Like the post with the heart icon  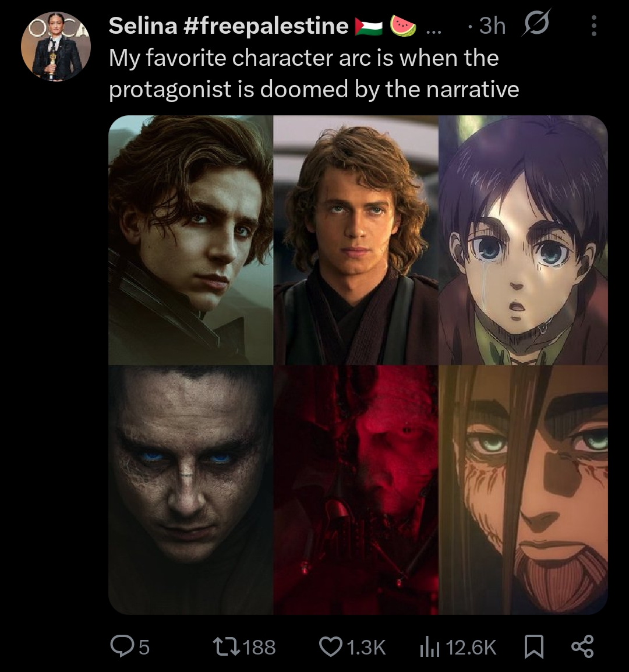pos(332,646)
